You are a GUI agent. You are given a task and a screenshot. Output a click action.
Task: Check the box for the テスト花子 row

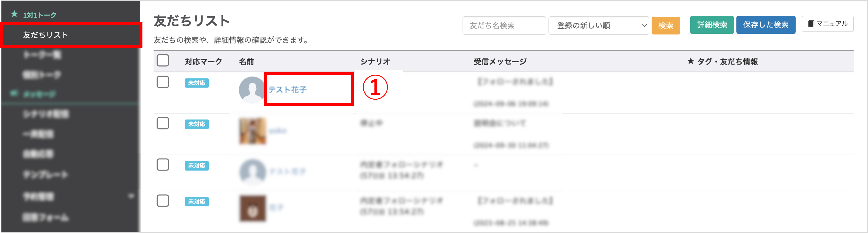click(x=163, y=82)
